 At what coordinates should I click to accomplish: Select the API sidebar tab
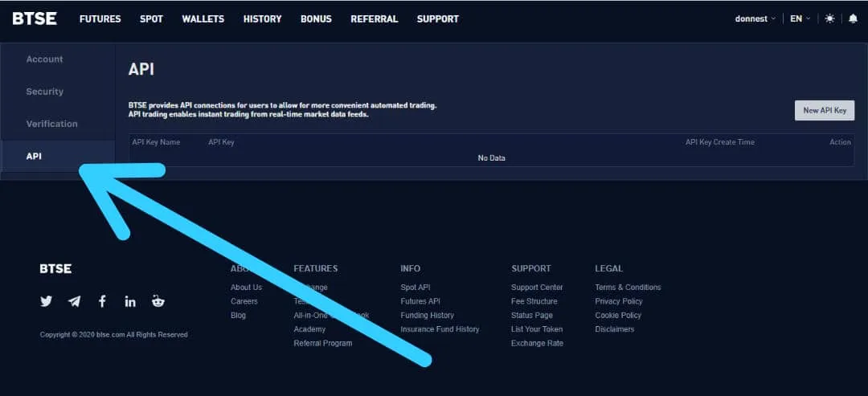(58, 156)
